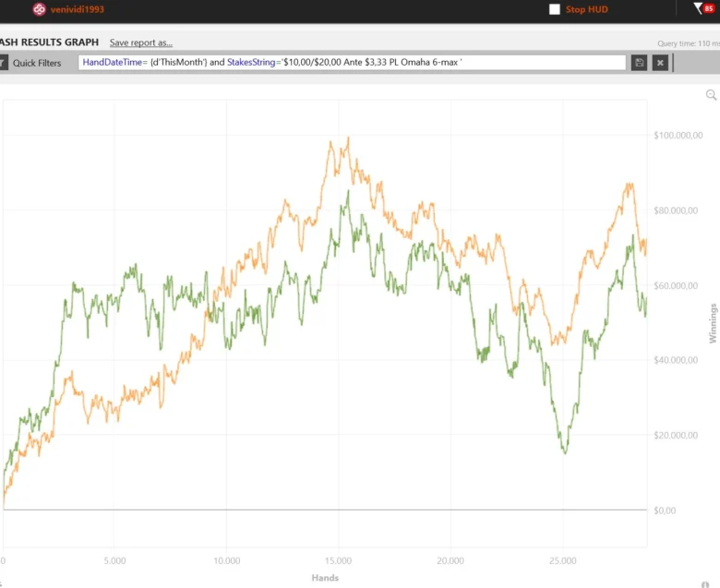This screenshot has width=720, height=588.
Task: Click the $100.000,00 y-axis label
Action: (x=678, y=136)
